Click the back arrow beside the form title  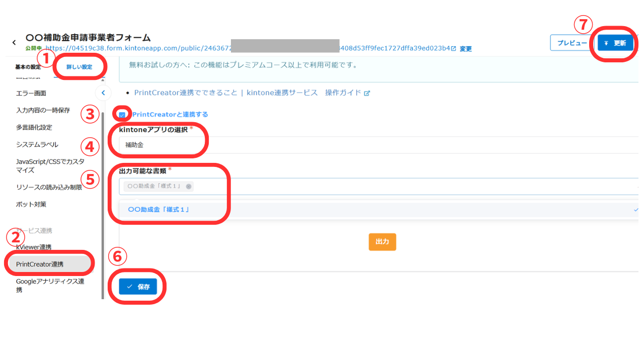point(14,42)
